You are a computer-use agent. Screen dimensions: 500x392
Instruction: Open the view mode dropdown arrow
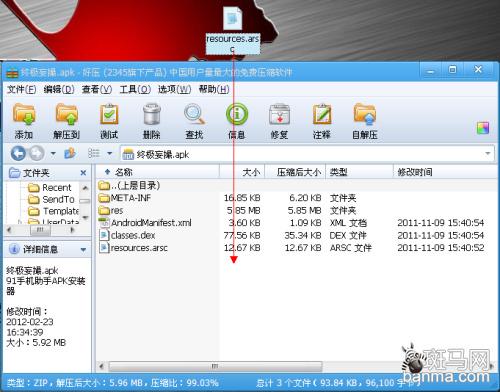tap(110, 154)
